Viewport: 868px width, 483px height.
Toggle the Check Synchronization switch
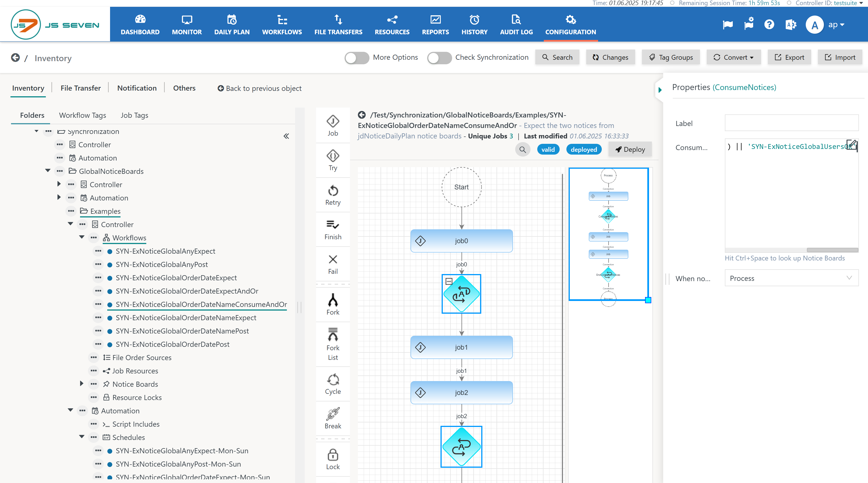click(439, 58)
